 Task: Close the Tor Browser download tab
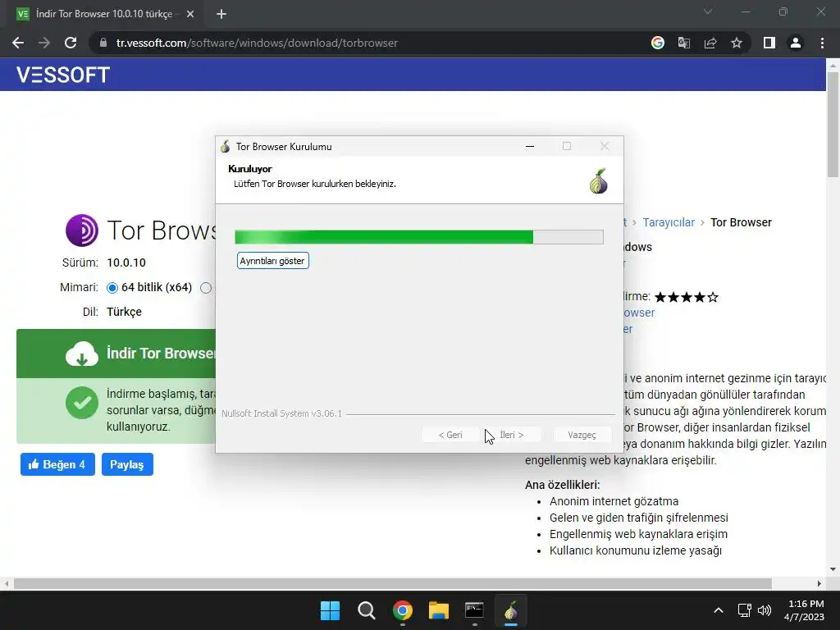190,14
